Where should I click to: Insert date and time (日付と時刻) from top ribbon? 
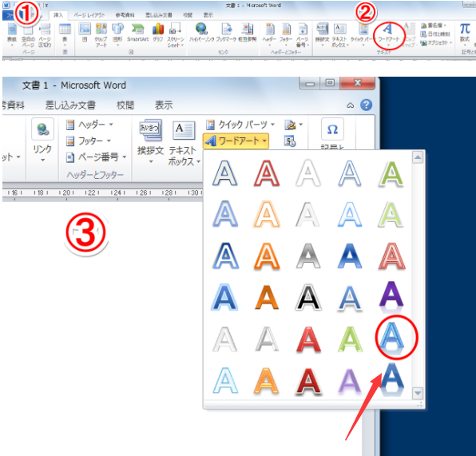pyautogui.click(x=434, y=34)
